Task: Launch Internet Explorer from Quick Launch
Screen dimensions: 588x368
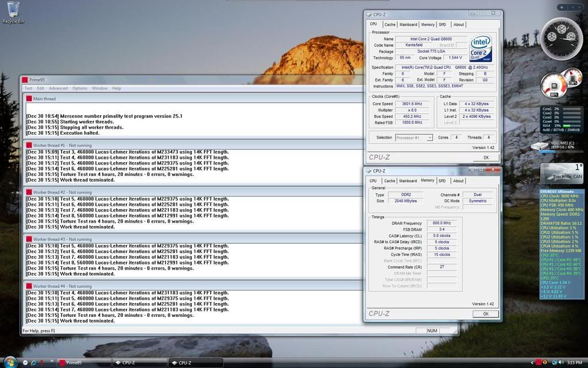Action: 33,362
